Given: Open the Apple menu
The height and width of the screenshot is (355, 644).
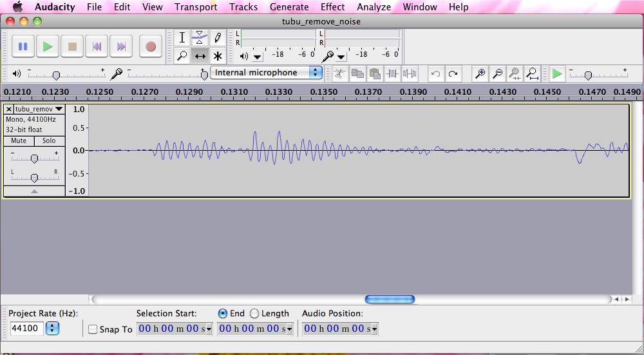Looking at the screenshot, I should (18, 6).
